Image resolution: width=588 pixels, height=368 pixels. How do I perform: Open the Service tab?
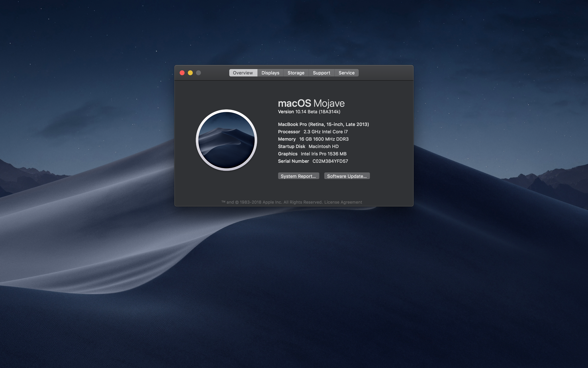click(346, 73)
